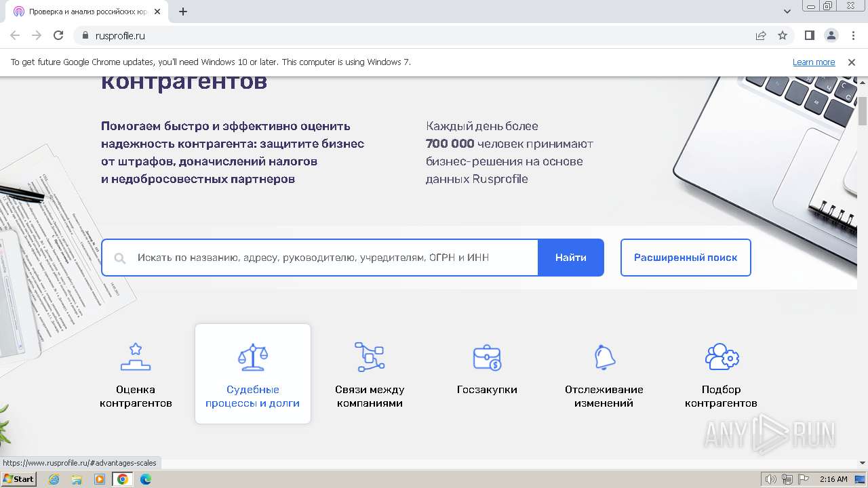868x488 pixels.
Task: Select the rusprofile browser tab
Action: (x=88, y=12)
